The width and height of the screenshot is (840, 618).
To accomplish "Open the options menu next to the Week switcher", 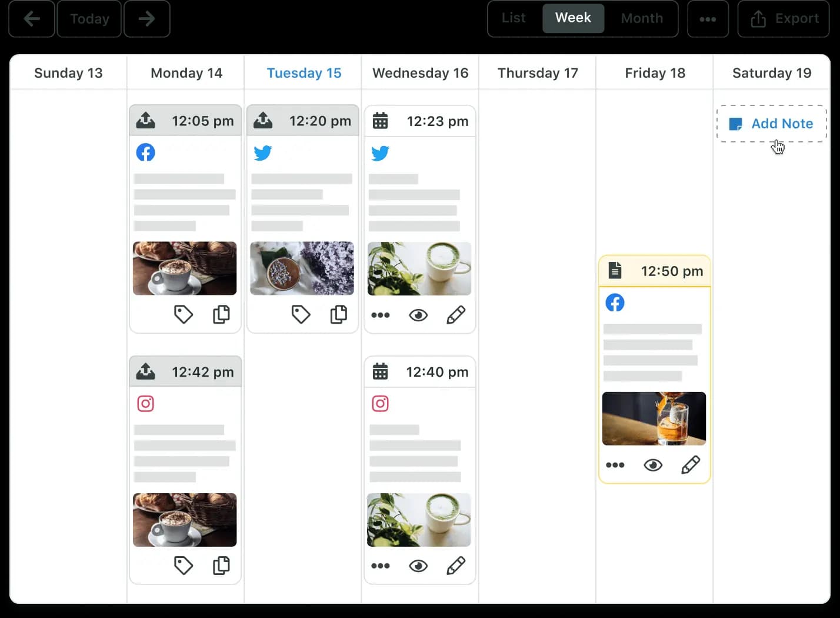I will coord(708,18).
